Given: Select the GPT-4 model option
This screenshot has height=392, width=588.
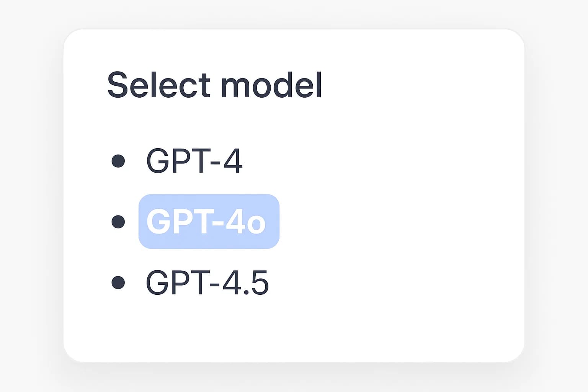Looking at the screenshot, I should click(194, 161).
